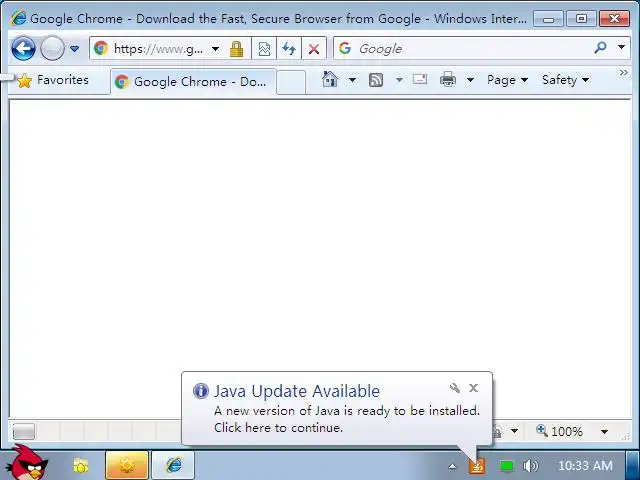The height and width of the screenshot is (480, 640).
Task: Click the Show desktop strip
Action: click(633, 465)
